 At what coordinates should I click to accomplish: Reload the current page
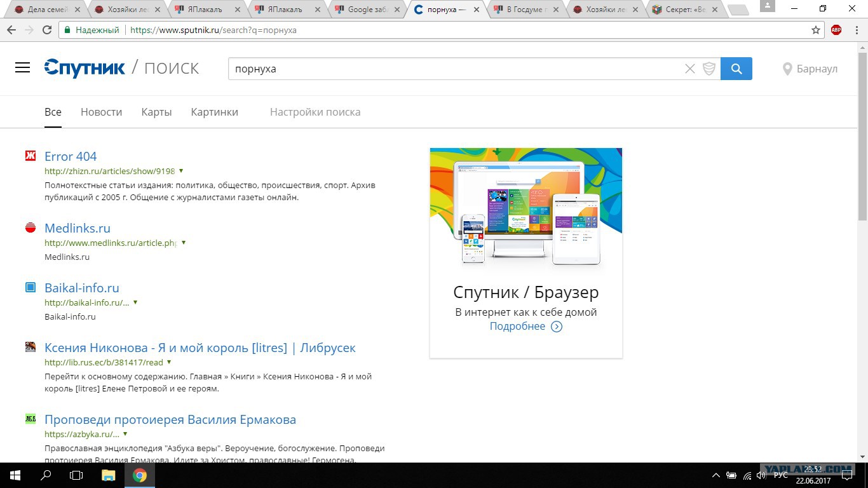coord(47,30)
